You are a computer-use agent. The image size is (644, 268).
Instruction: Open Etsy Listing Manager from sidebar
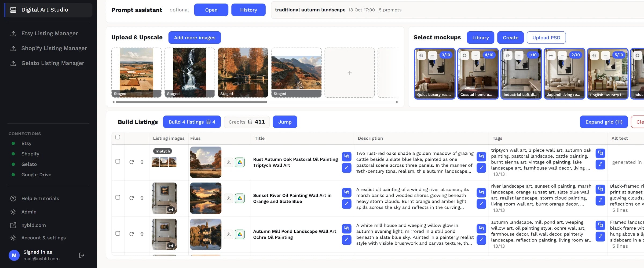point(48,33)
